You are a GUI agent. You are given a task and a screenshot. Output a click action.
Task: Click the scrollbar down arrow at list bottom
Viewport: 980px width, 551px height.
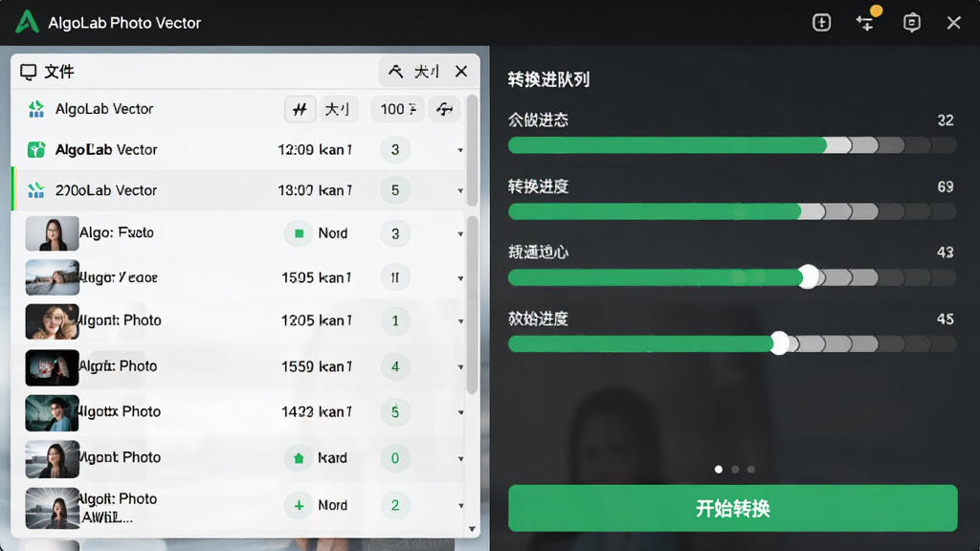pos(473,529)
